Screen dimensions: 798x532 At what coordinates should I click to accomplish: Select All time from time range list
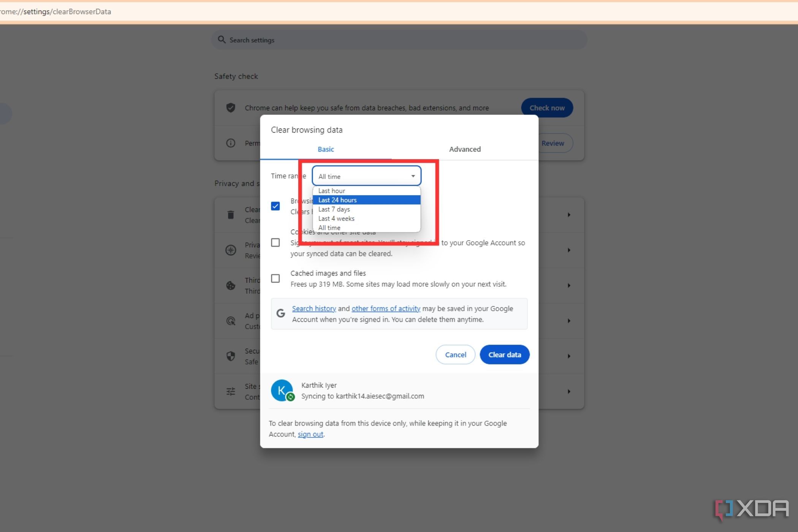329,227
